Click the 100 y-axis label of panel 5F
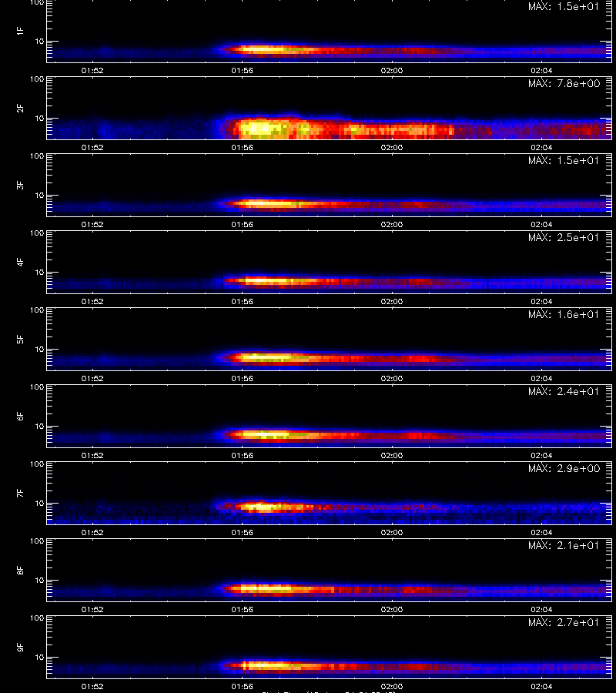This screenshot has width=616, height=693. pyautogui.click(x=37, y=310)
